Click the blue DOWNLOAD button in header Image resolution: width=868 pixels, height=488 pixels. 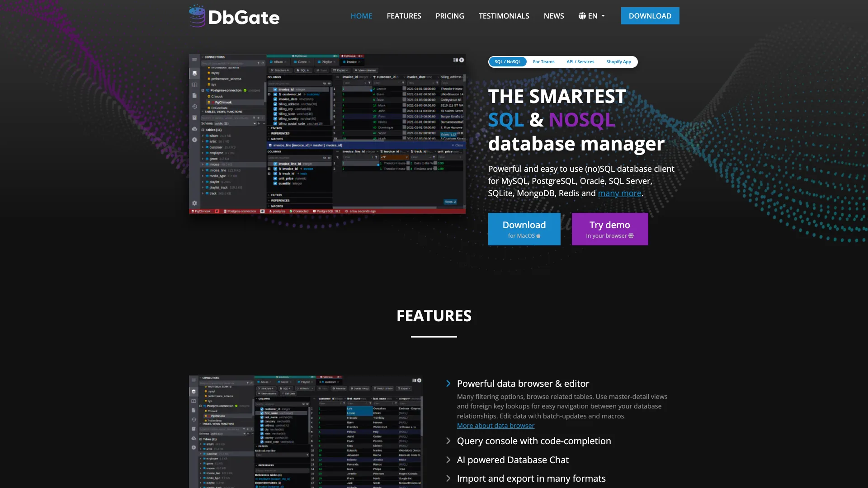click(x=650, y=16)
